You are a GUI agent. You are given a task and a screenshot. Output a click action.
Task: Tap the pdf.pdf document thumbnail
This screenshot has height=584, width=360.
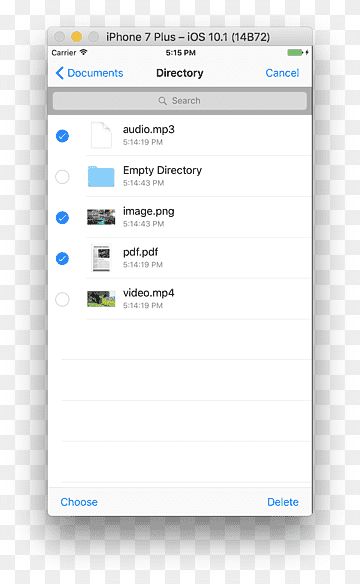pos(101,258)
